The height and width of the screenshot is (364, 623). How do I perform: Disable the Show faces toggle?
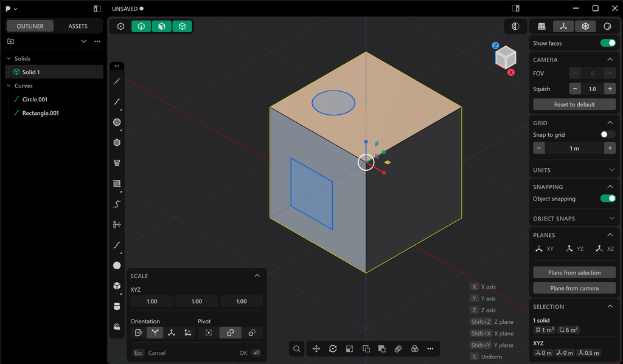click(x=606, y=43)
